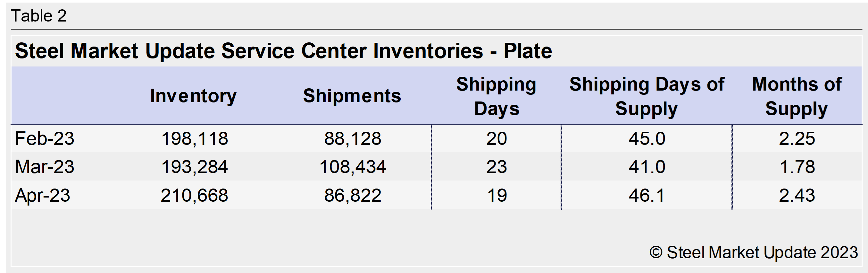
Task: Click the Apr-23 row label
Action: pos(42,195)
